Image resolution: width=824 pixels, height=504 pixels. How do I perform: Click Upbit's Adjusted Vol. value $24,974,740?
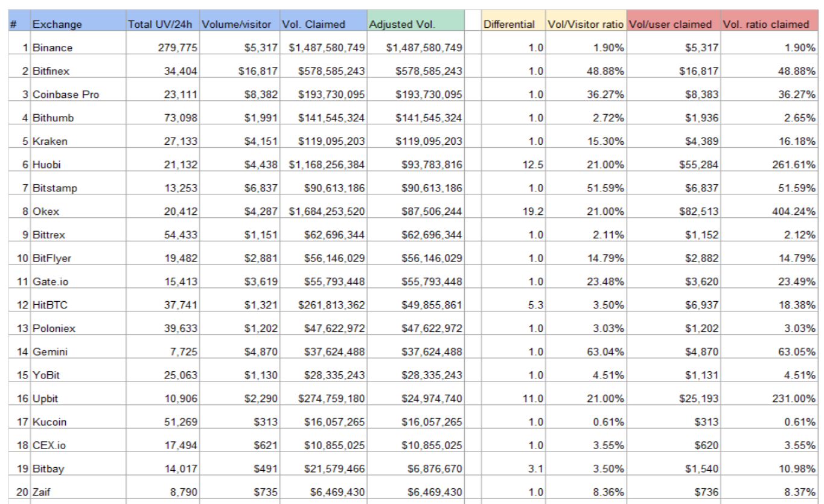pyautogui.click(x=416, y=399)
